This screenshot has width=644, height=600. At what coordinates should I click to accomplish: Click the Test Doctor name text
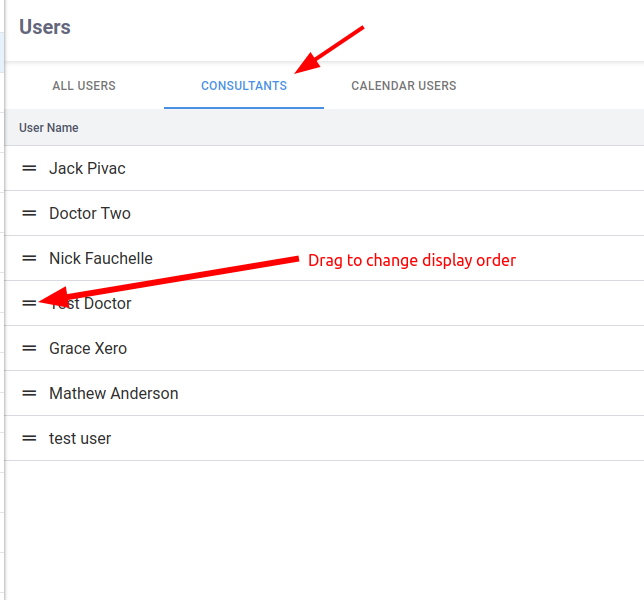coord(95,303)
